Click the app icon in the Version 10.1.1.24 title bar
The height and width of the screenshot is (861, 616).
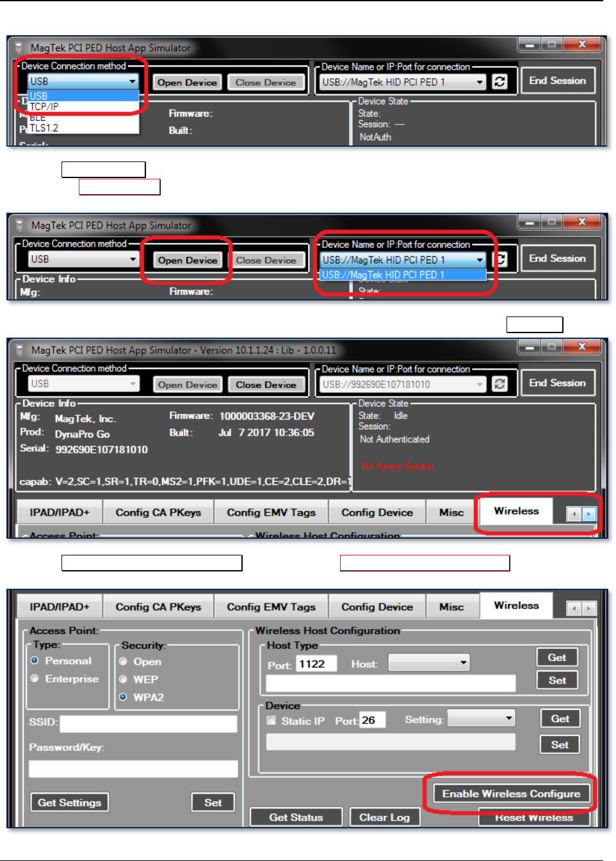(19, 350)
